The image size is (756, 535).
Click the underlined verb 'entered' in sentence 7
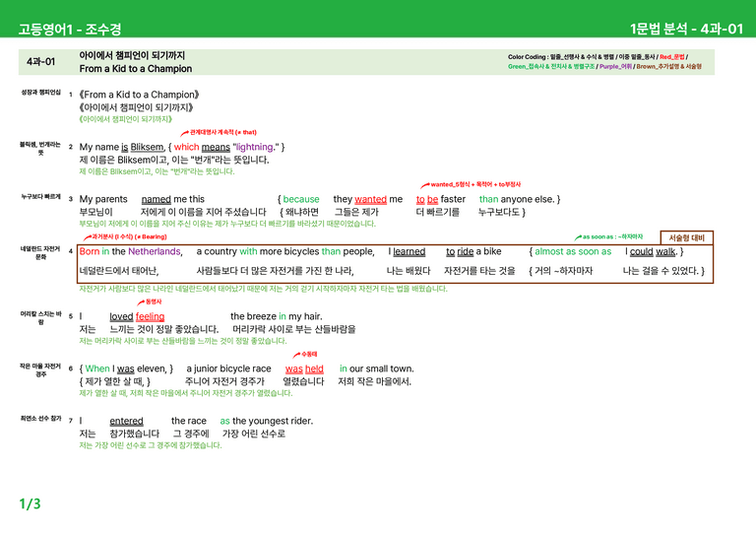[x=126, y=421]
